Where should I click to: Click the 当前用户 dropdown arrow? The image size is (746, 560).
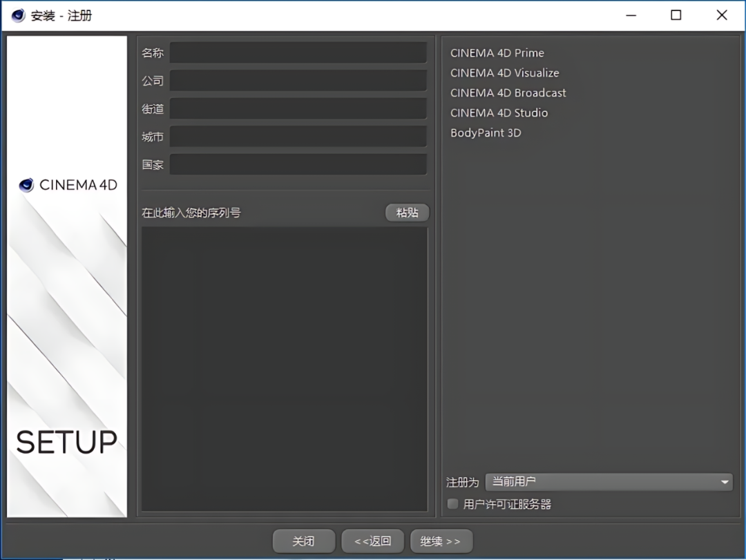click(724, 482)
